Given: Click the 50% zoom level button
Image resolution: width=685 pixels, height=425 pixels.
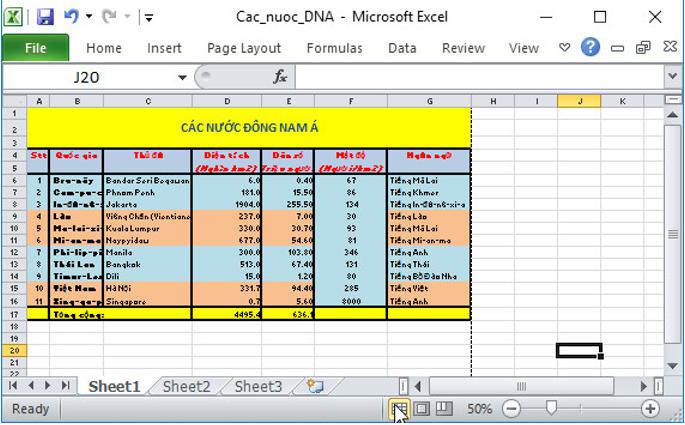Looking at the screenshot, I should coord(479,409).
